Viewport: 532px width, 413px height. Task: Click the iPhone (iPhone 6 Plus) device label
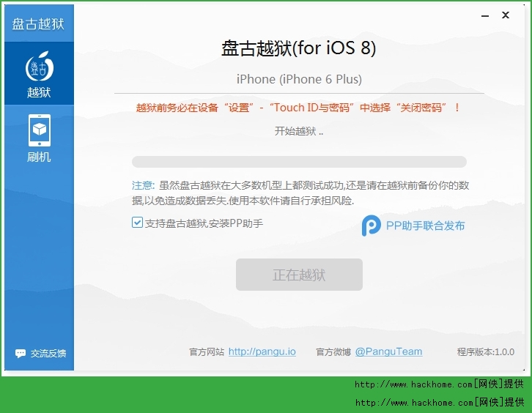[299, 79]
